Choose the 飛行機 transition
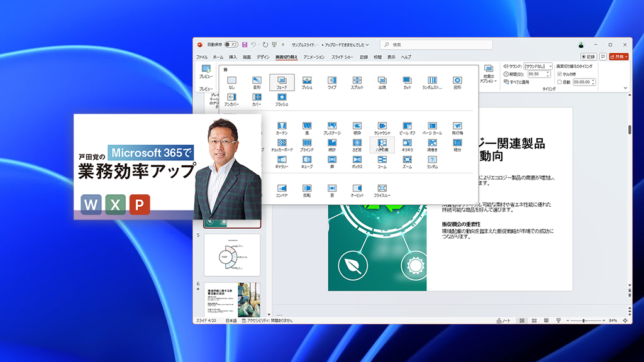The height and width of the screenshot is (362, 644). [x=457, y=128]
